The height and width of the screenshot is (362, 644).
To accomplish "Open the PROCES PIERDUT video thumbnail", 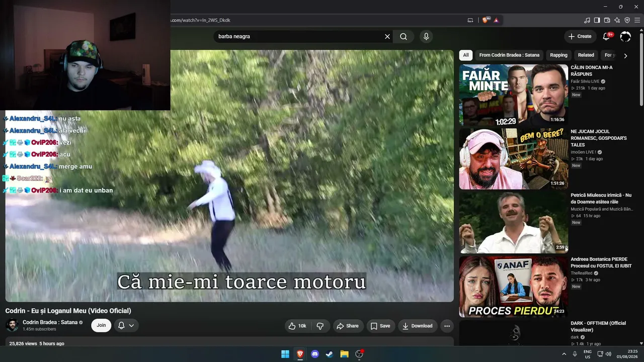I will [x=514, y=287].
